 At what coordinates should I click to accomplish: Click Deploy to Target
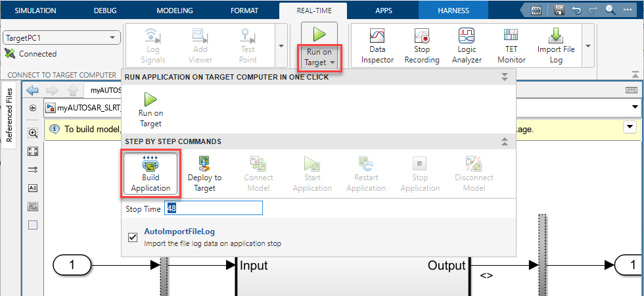(204, 174)
